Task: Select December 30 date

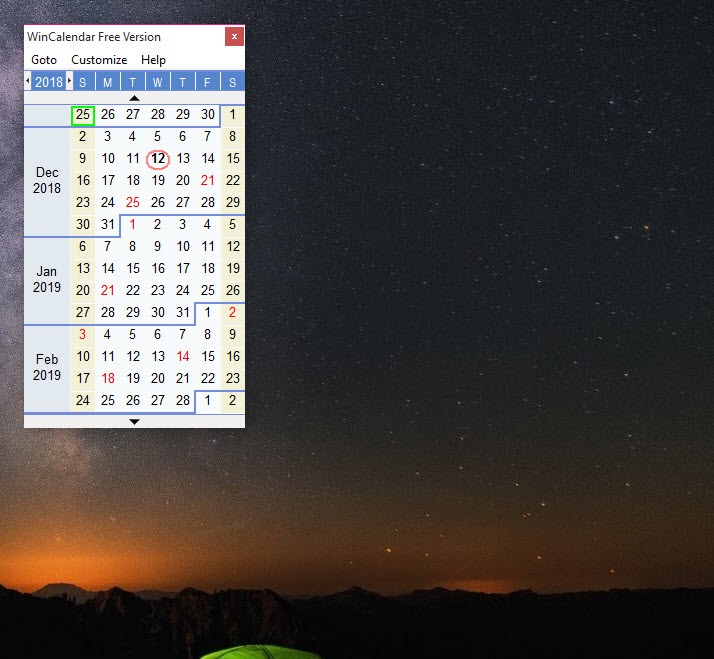Action: click(x=82, y=224)
